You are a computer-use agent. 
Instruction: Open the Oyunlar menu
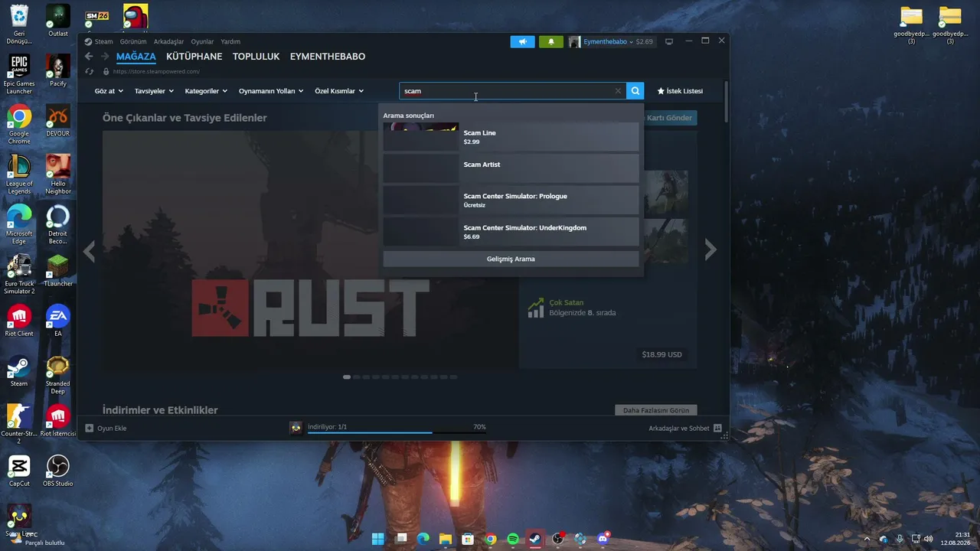[202, 42]
